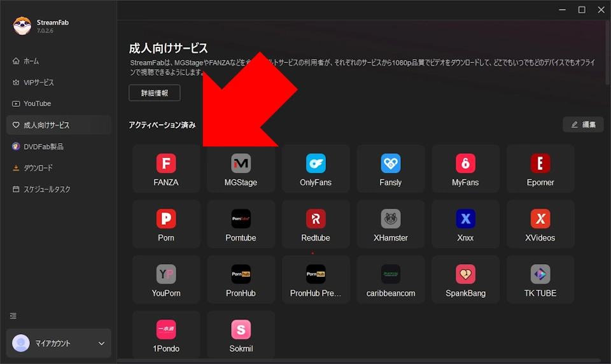The width and height of the screenshot is (611, 364).
Task: Select the Redtube service icon
Action: [316, 219]
